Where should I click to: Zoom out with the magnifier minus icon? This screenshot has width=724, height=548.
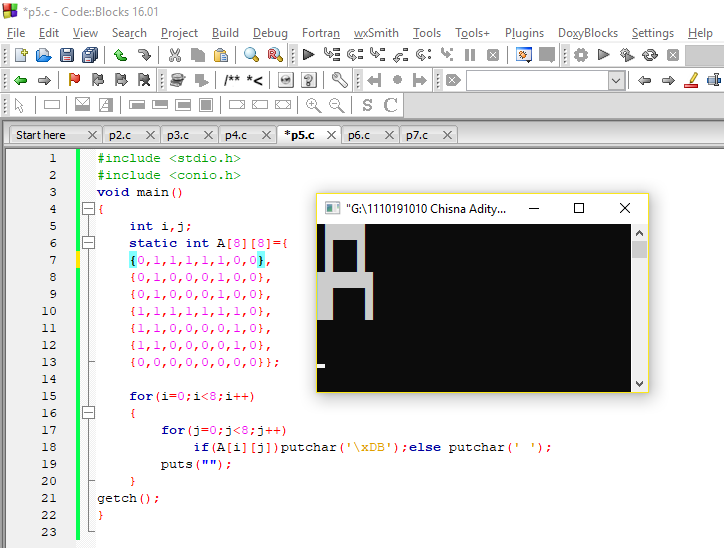[337, 105]
